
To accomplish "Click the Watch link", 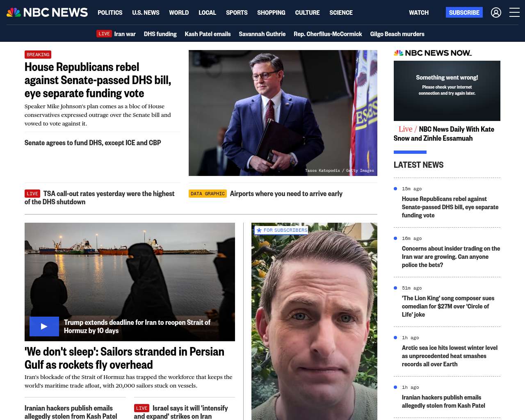I will tap(419, 13).
